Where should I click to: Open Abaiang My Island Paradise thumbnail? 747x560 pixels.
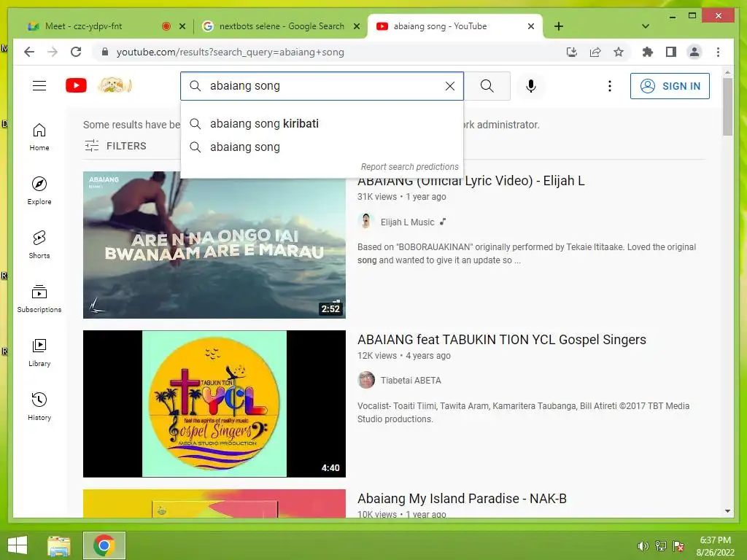click(x=214, y=503)
